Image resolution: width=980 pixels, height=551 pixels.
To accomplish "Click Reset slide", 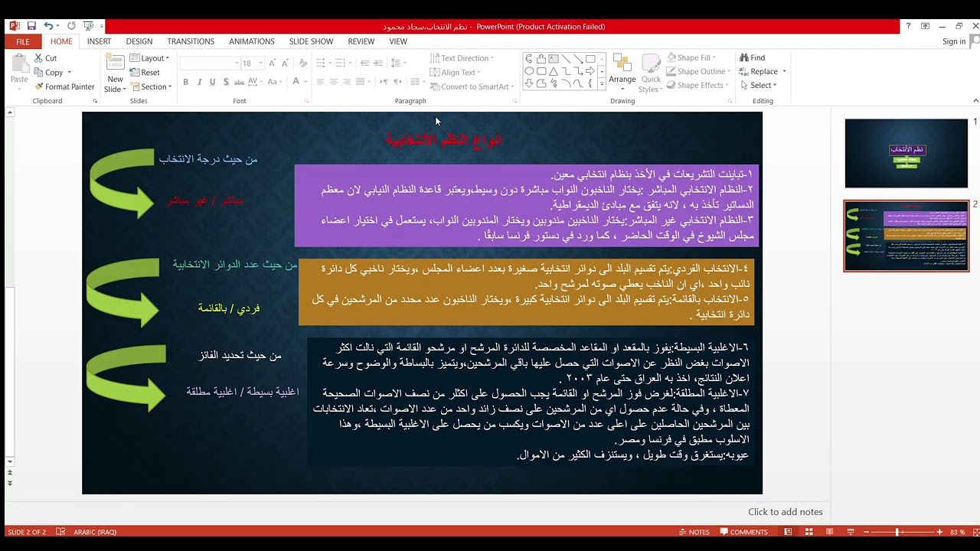I will coord(145,73).
